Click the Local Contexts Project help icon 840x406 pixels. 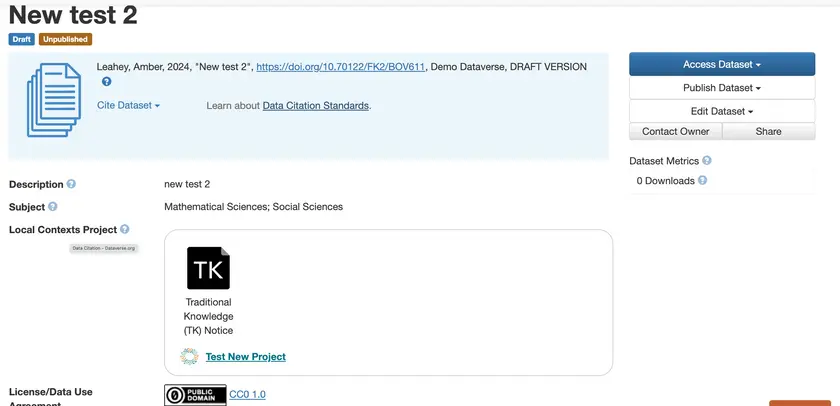point(125,230)
